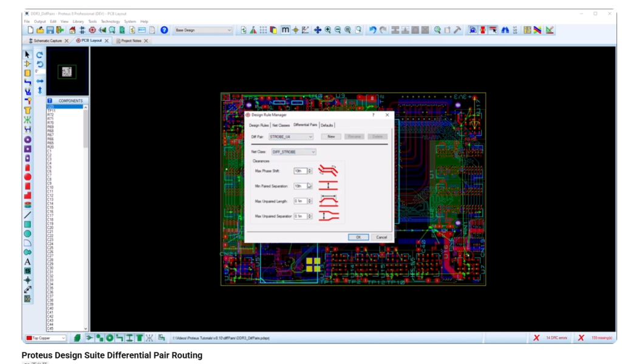This screenshot has width=622, height=364.
Task: Choose the Component placement mode tool
Action: point(27,64)
